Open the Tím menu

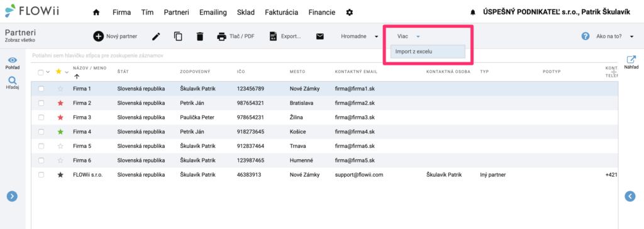point(147,13)
